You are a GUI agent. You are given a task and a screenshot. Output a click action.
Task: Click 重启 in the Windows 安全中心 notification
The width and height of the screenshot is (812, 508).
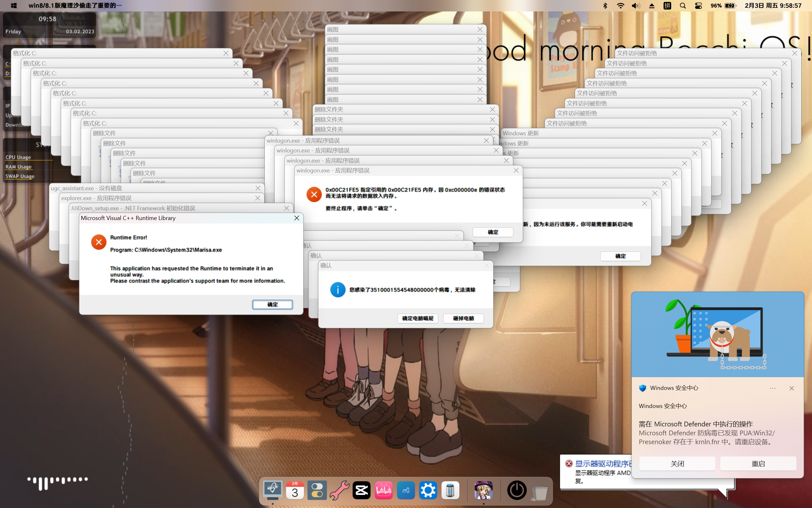pos(758,464)
